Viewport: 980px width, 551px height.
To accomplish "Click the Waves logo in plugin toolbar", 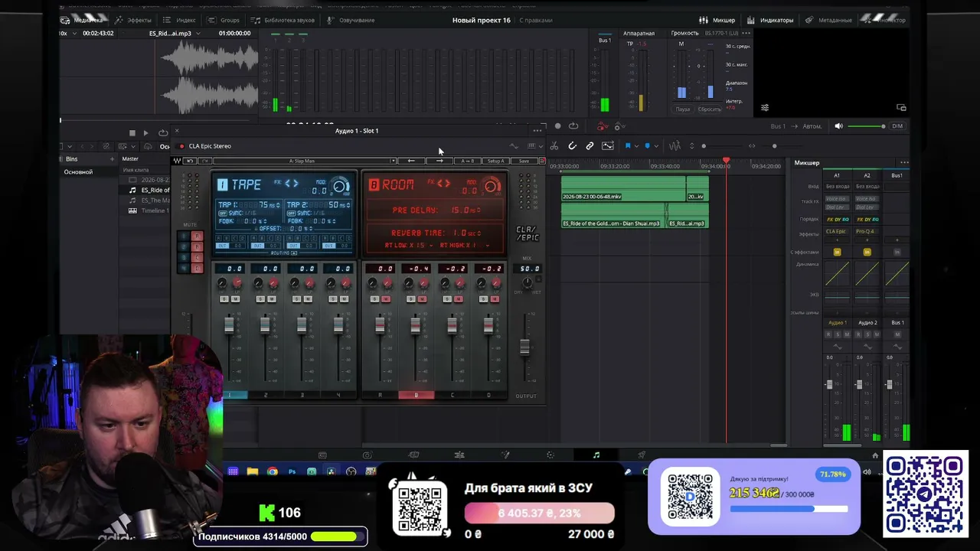I will click(177, 161).
